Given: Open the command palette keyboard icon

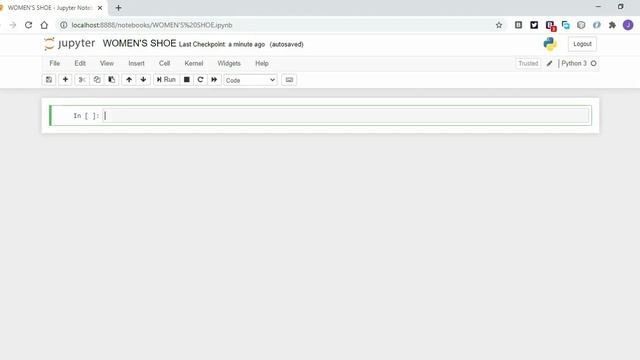Looking at the screenshot, I should pos(289,80).
